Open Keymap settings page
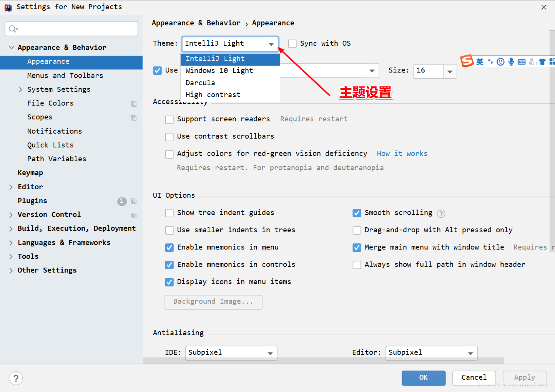The image size is (555, 392). [30, 173]
